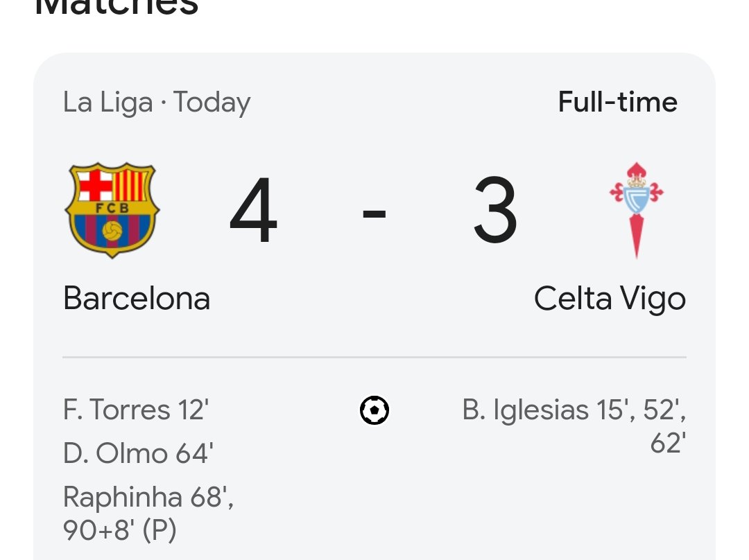Open the Celta Vigo team name link
This screenshot has width=749, height=560.
pos(610,299)
